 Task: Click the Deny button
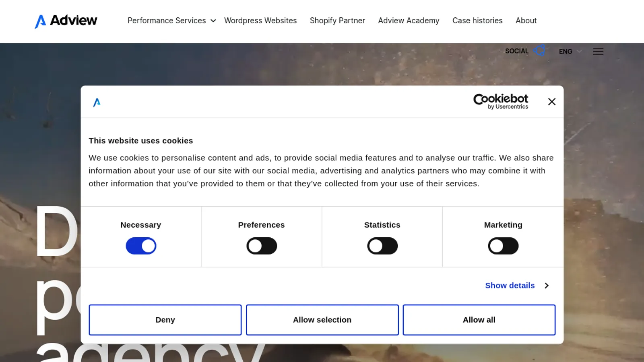pyautogui.click(x=165, y=320)
